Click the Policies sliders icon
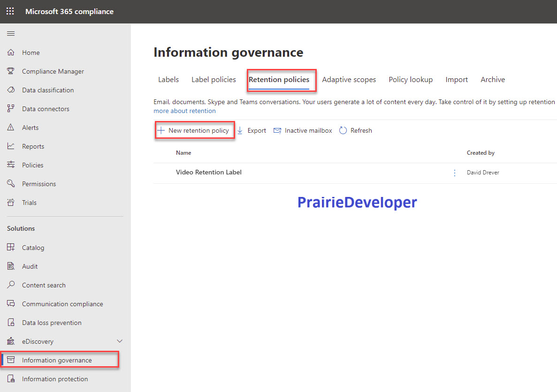The image size is (557, 392). 11,165
